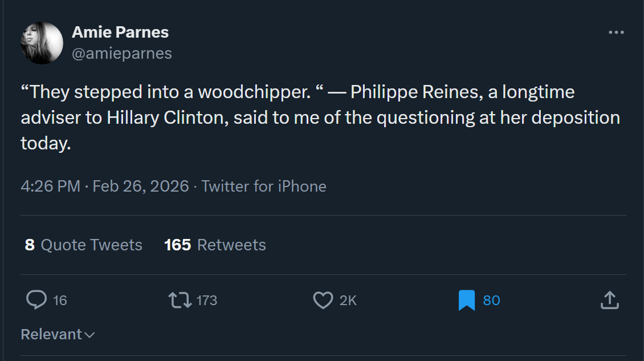Click the bookmark count of 80
Image resolution: width=644 pixels, height=361 pixels.
click(491, 300)
